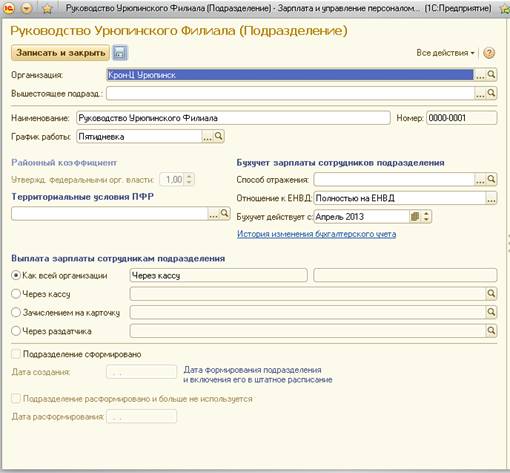Open История изменения бухгалтерского учета link
Image resolution: width=510 pixels, height=473 pixels.
[x=316, y=234]
